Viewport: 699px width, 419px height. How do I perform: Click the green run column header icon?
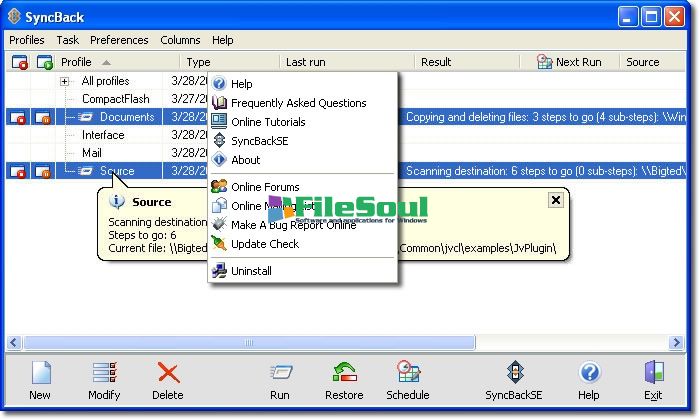coord(45,62)
